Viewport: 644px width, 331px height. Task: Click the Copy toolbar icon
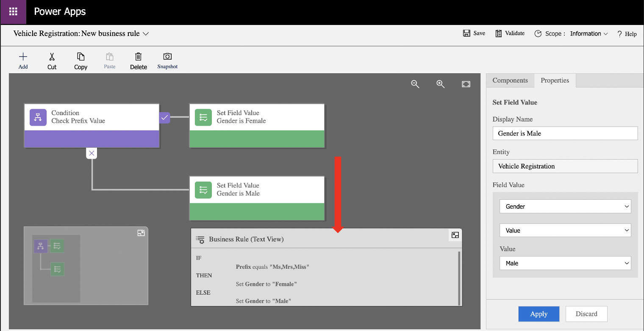(x=80, y=57)
